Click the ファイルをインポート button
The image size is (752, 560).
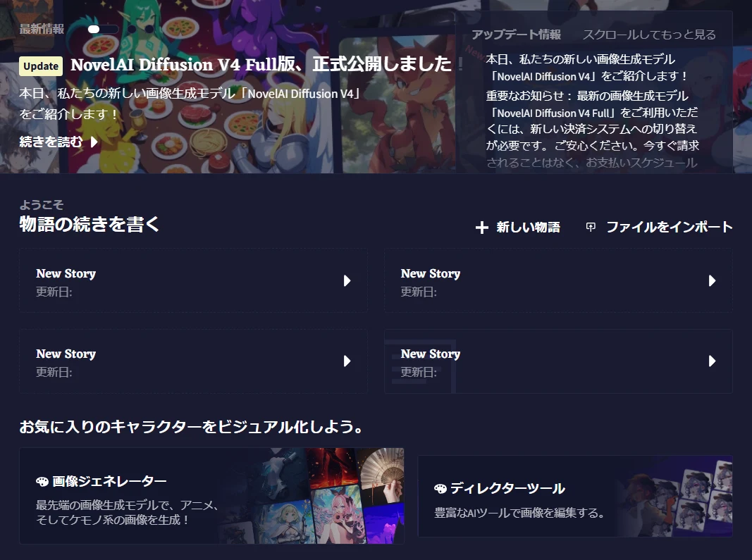pos(660,227)
